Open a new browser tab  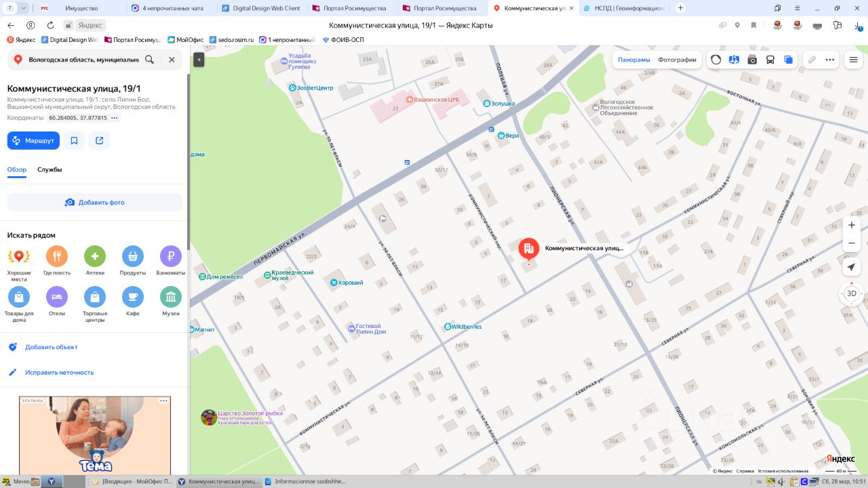pos(681,8)
